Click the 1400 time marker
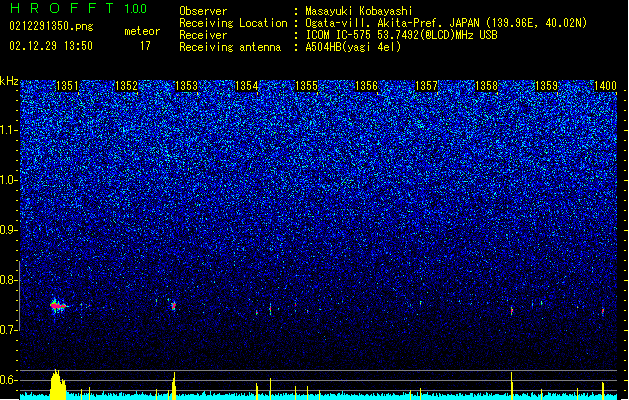 coord(605,86)
